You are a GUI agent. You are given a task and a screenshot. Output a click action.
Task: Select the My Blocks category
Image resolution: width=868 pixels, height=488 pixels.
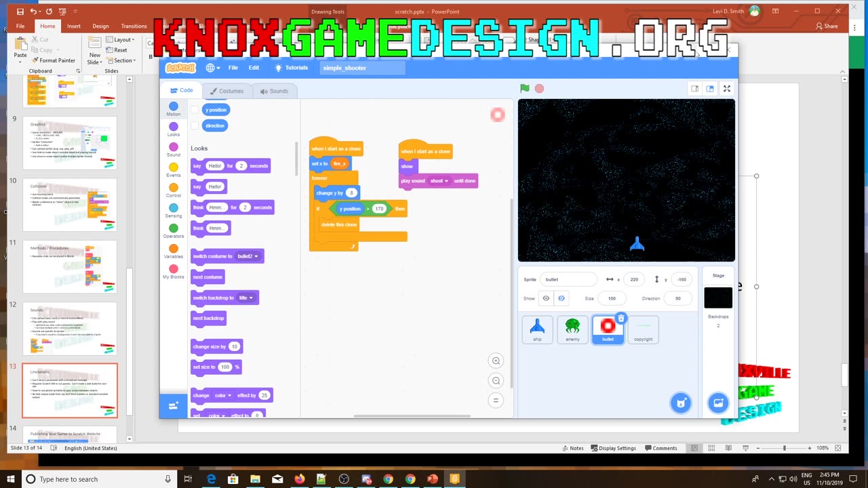click(x=174, y=272)
